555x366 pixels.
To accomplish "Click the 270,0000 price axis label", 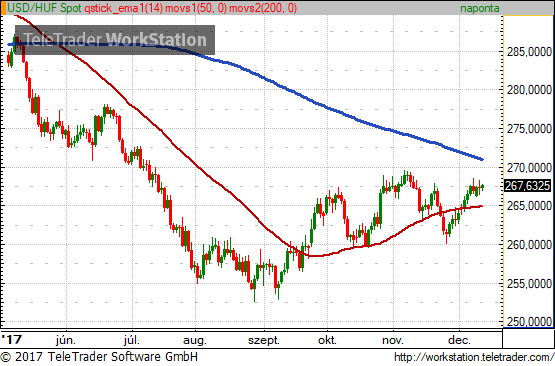I will [530, 167].
